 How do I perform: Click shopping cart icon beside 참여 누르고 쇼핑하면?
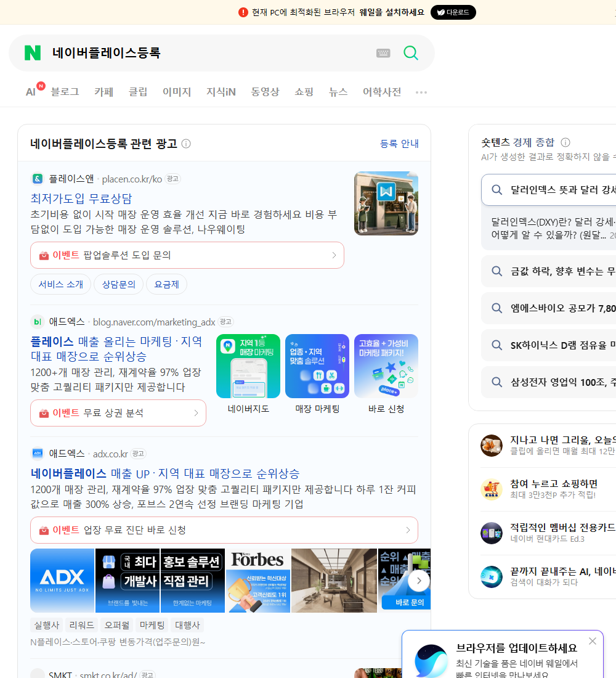[x=492, y=489]
